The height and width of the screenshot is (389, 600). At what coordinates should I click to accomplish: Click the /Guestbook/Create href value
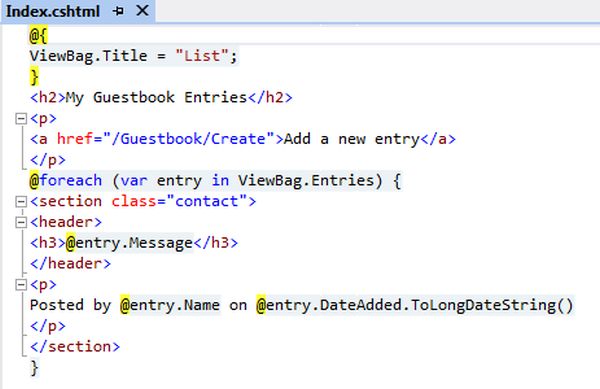193,139
